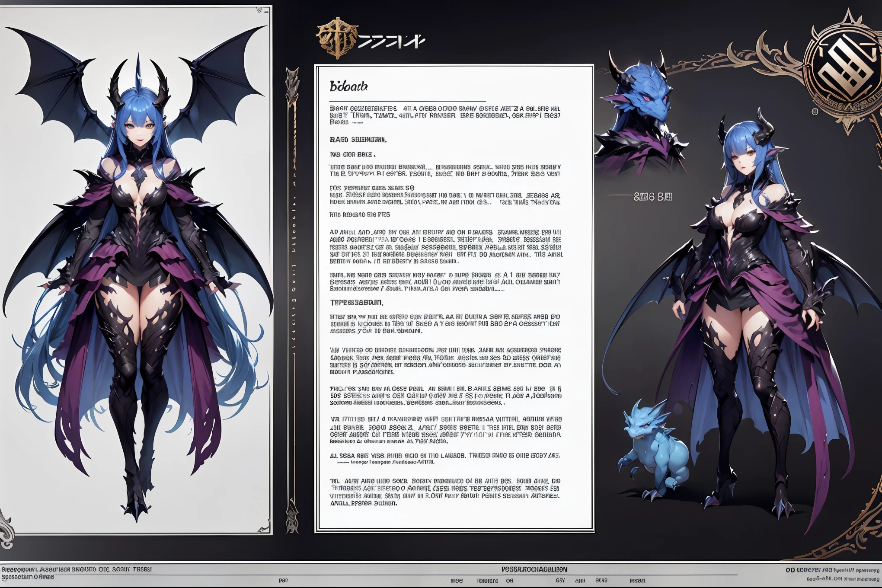
Task: Click the vertical ornamental arrow divider
Action: [x=292, y=300]
